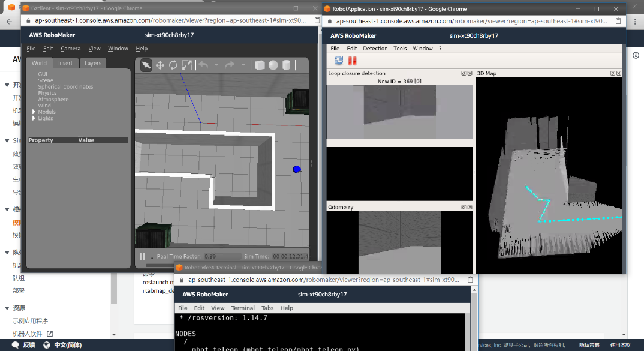Switch to the Insert tab
Viewport: 644px width, 351px height.
[65, 63]
